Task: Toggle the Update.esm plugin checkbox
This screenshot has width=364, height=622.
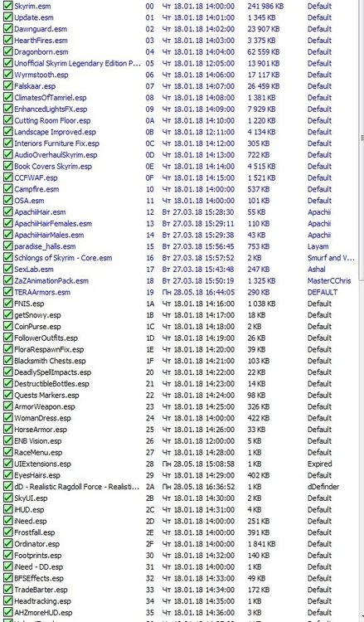Action: [x=7, y=17]
